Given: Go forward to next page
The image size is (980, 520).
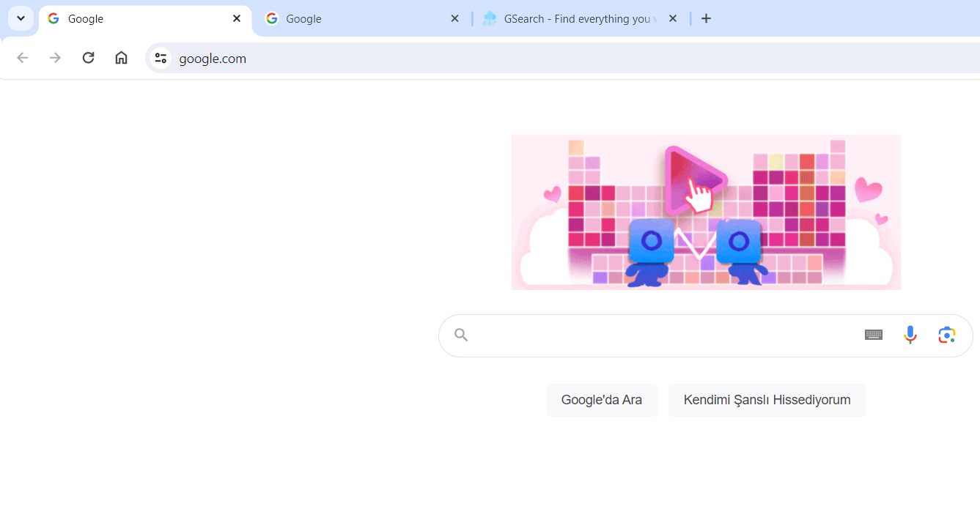Looking at the screenshot, I should pos(55,58).
